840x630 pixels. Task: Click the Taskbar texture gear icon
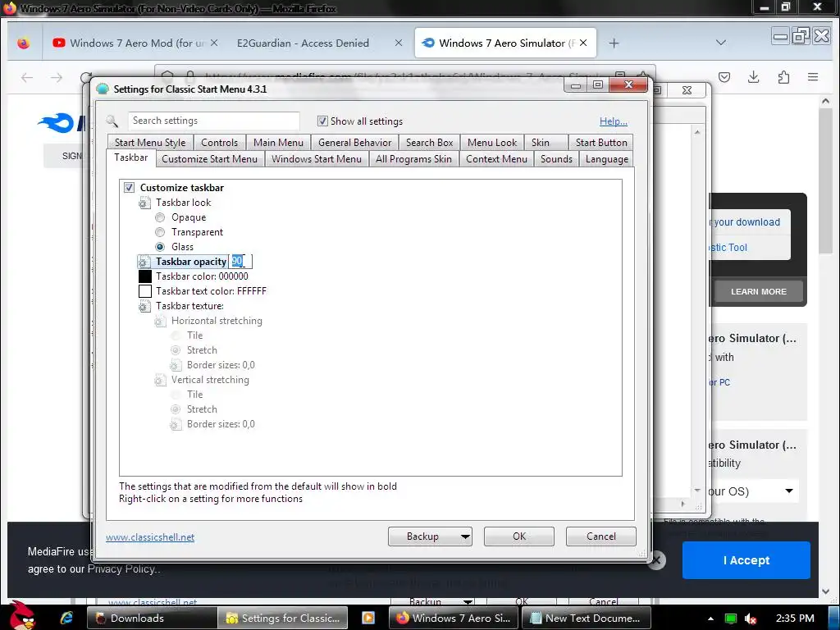(x=144, y=306)
